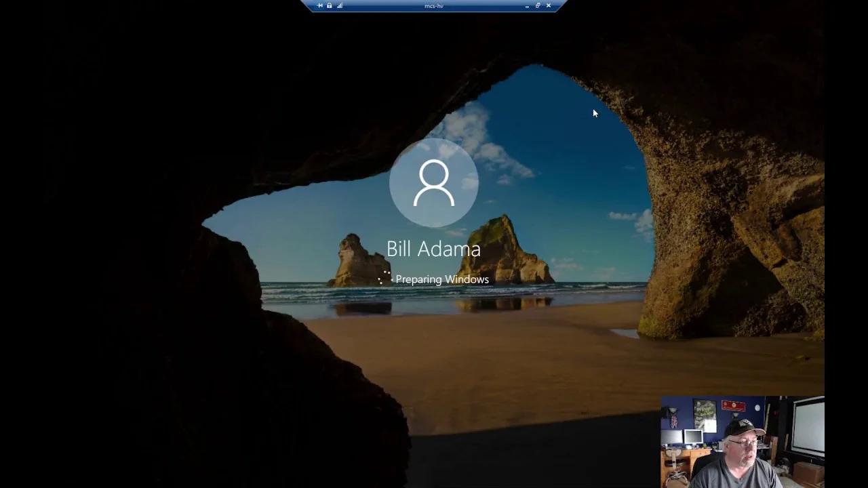Click the lock icon in connection bar
Screen dimensions: 868x488
(330, 5)
